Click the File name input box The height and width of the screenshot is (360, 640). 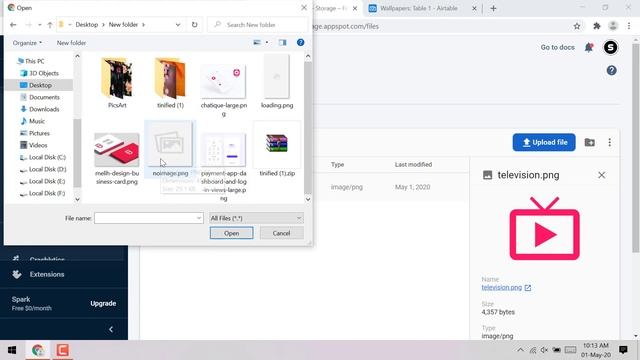pyautogui.click(x=149, y=218)
